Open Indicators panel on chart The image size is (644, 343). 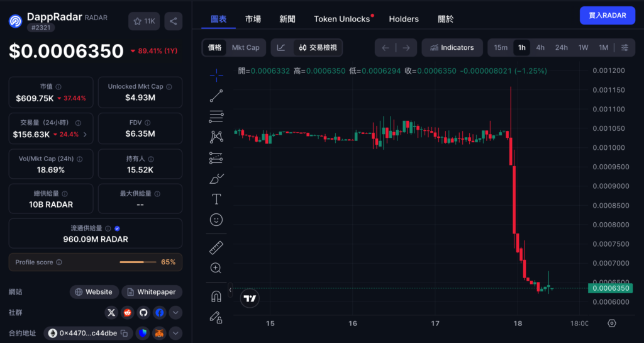452,48
